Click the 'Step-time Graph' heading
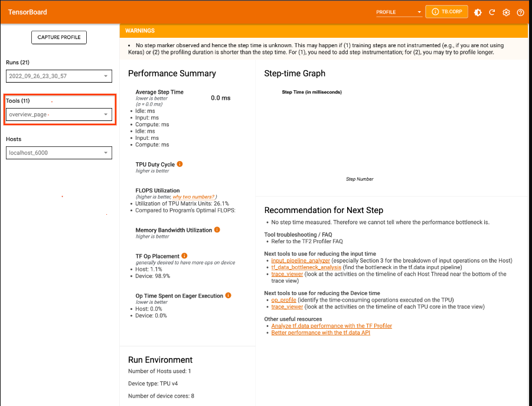Image resolution: width=532 pixels, height=406 pixels. tap(295, 74)
